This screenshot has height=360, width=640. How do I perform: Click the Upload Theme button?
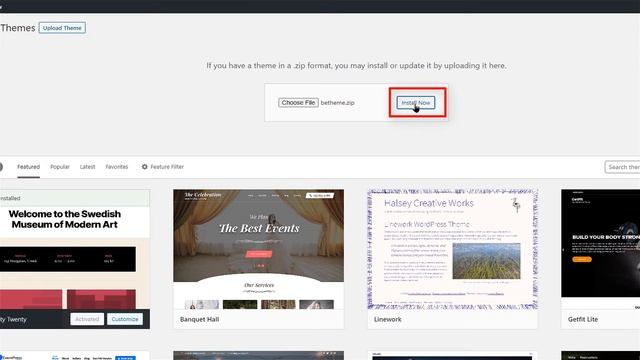62,28
